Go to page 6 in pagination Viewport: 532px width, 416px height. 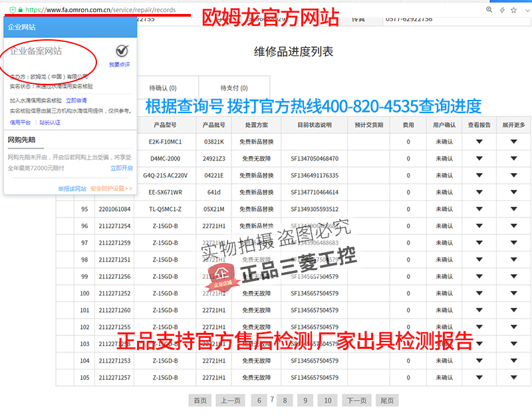click(259, 401)
